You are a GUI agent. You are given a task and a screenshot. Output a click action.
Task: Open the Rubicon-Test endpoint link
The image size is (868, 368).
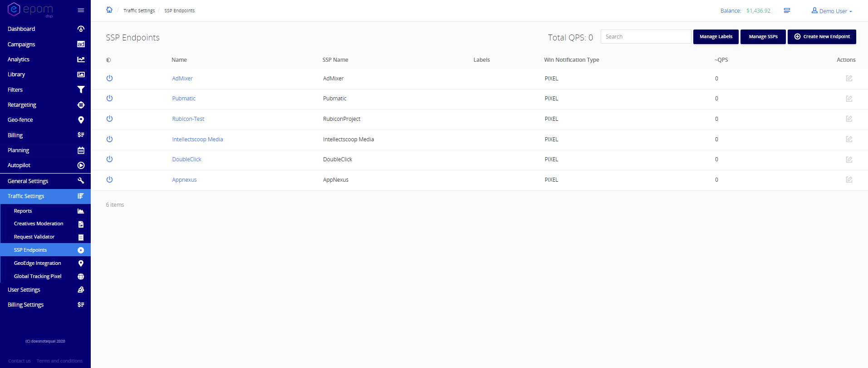click(x=188, y=119)
